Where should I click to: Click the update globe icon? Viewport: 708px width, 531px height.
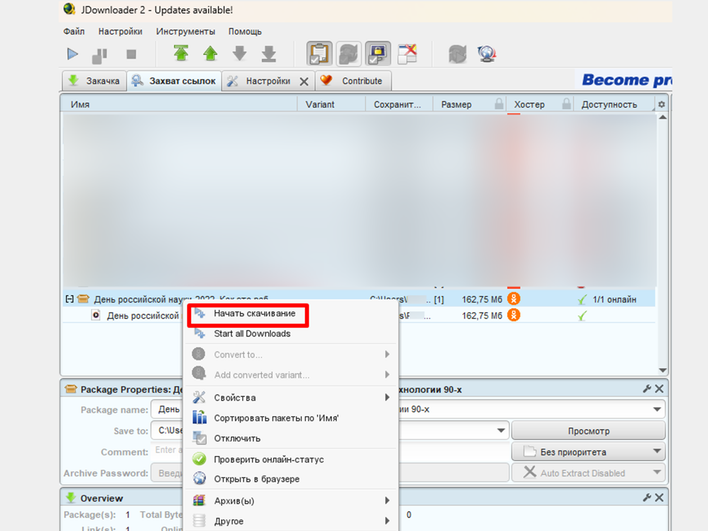click(x=487, y=54)
